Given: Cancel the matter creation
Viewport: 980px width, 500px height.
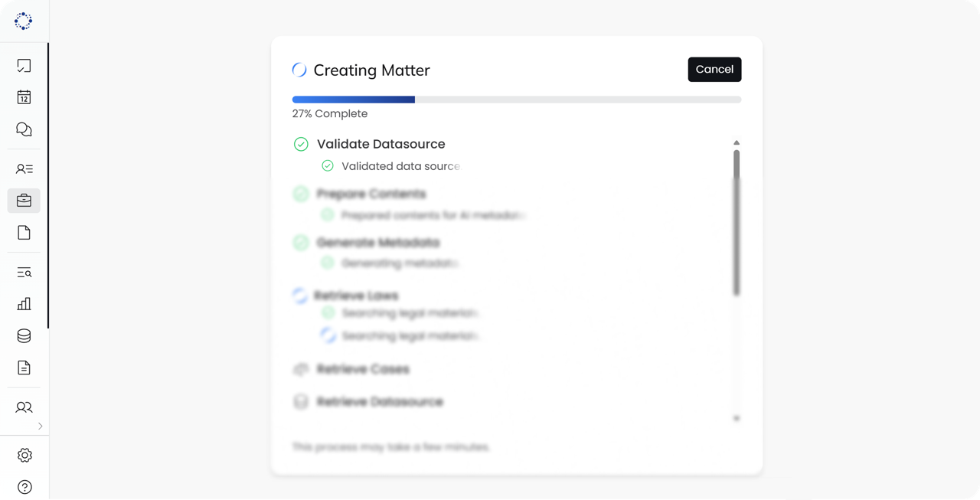Looking at the screenshot, I should pyautogui.click(x=714, y=70).
